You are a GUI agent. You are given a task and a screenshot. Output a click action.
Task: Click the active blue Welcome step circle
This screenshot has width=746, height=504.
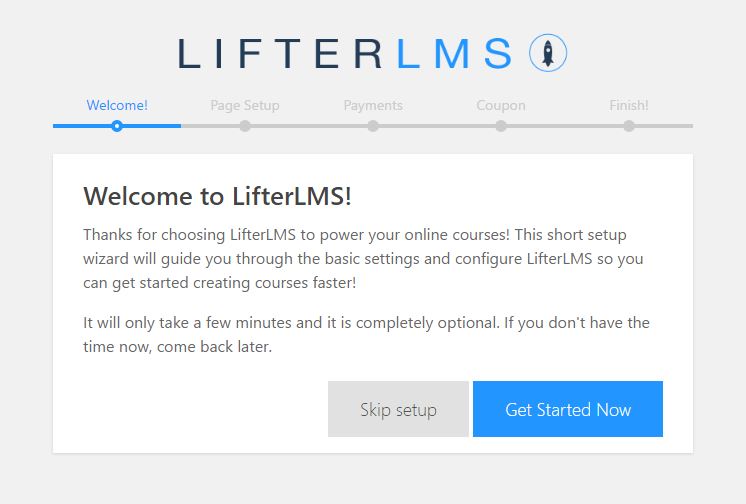pyautogui.click(x=117, y=126)
